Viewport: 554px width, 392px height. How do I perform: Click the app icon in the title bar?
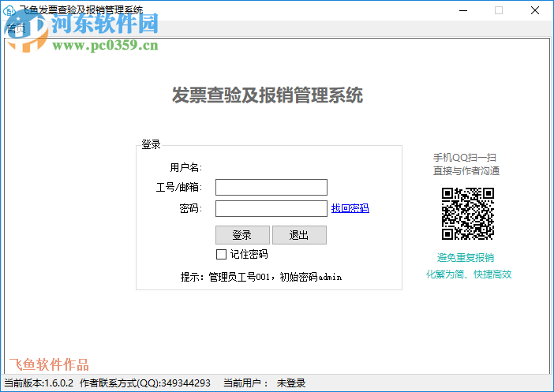9,10
